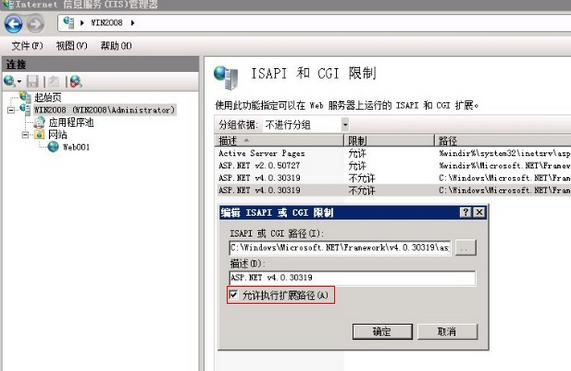Screen dimensions: 571x371
Task: Click the Web001 globe icon
Action: pos(53,147)
